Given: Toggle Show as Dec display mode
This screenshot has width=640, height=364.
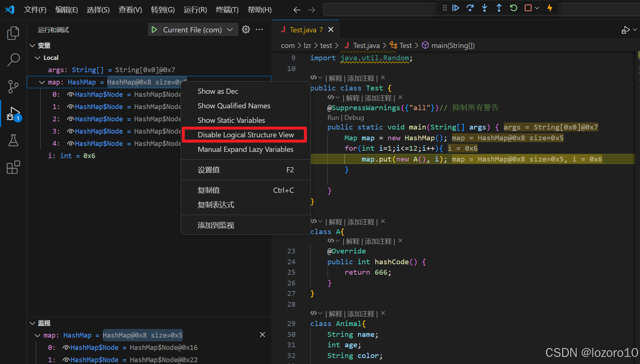Looking at the screenshot, I should [218, 91].
